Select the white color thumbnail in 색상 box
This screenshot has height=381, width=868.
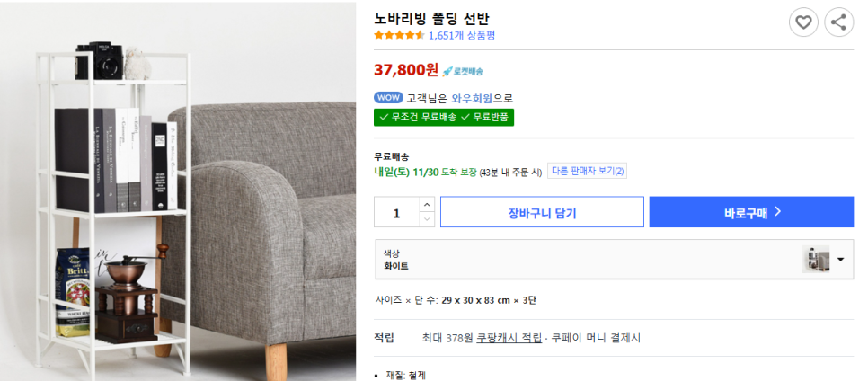(x=815, y=260)
